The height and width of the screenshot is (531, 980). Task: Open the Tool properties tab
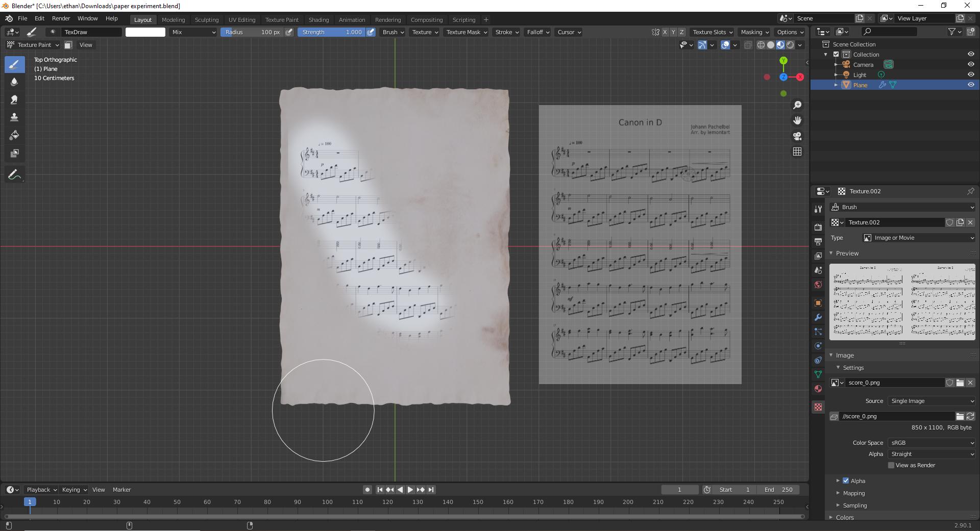pyautogui.click(x=818, y=209)
